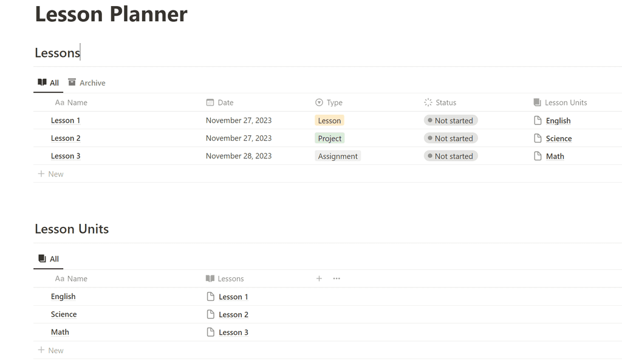The height and width of the screenshot is (364, 622).
Task: Open the status selector on Lesson 1's Not started tag
Action: click(x=451, y=120)
